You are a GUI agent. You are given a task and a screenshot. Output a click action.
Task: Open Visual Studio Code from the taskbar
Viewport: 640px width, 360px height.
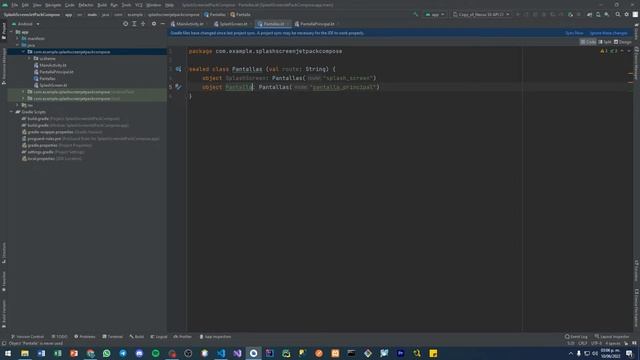(221, 353)
